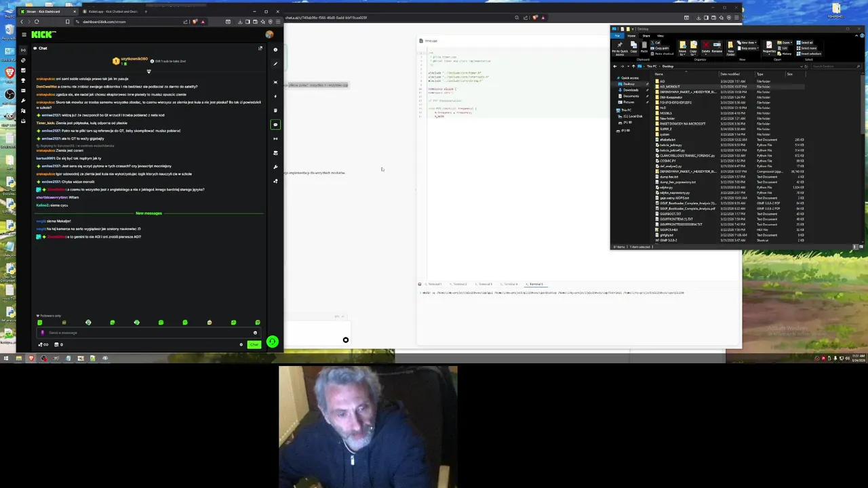Open browser main menu icon
Screen dimensions: 868x488
point(278,22)
